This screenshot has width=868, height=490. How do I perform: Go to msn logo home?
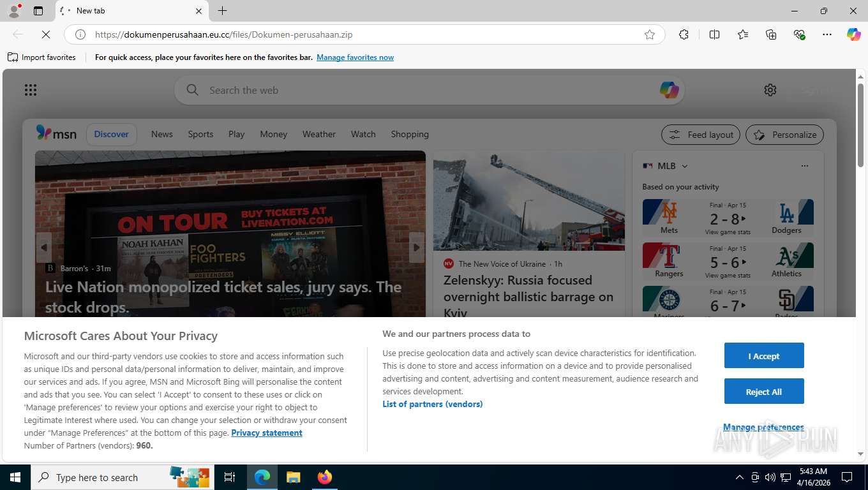pyautogui.click(x=56, y=133)
